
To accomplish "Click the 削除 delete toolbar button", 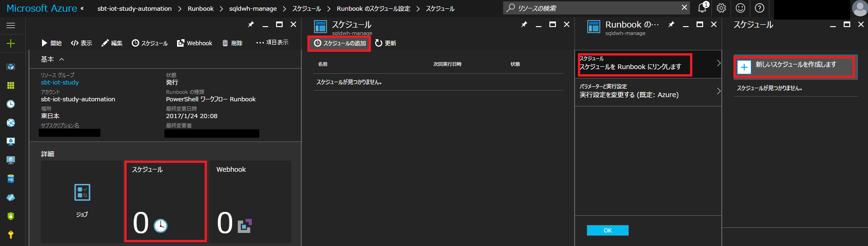I will click(x=232, y=43).
